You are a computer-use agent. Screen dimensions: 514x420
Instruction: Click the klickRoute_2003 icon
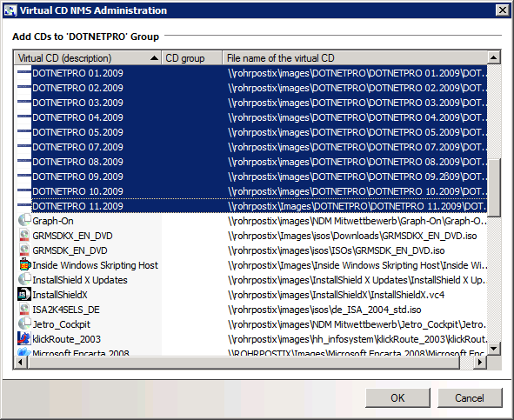point(24,338)
